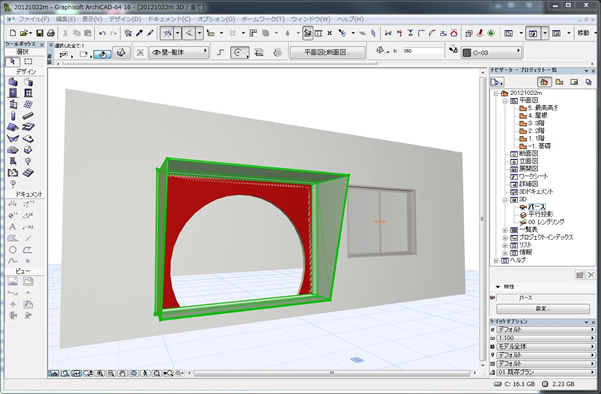Click the 設定... button in navigator
The height and width of the screenshot is (394, 601).
pyautogui.click(x=543, y=308)
